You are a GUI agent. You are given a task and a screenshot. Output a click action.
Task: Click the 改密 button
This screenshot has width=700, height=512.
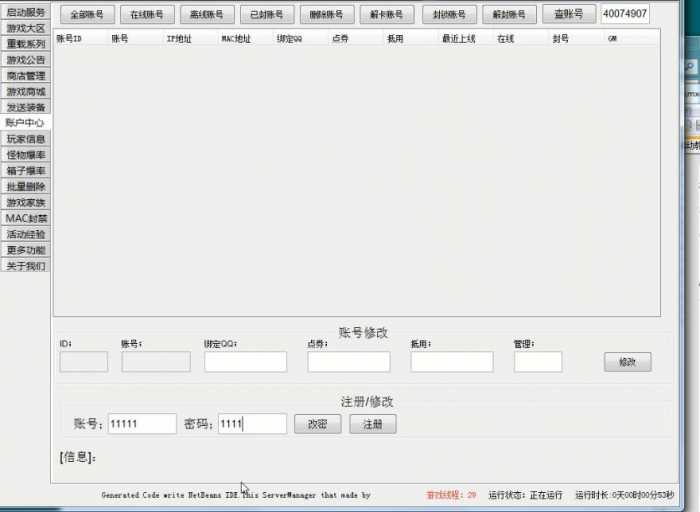coord(317,424)
